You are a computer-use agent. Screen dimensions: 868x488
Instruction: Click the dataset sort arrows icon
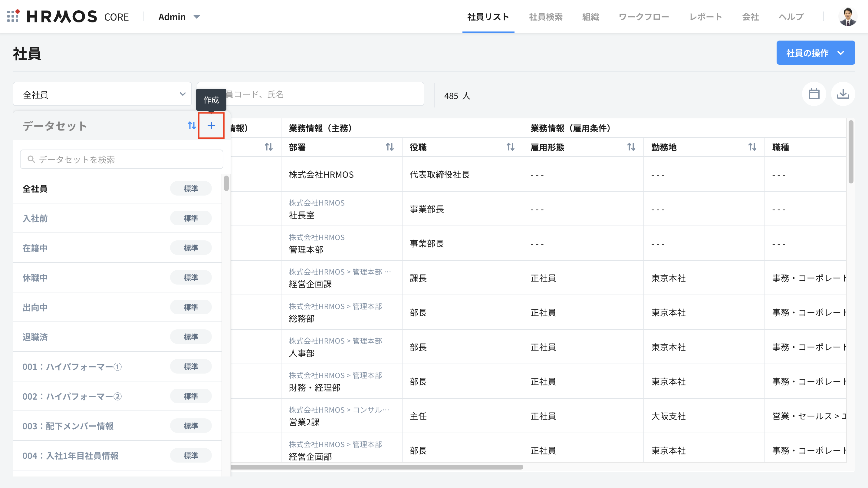[191, 125]
